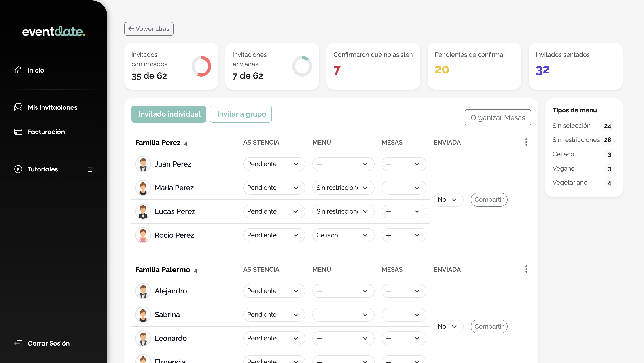Click the Inicio home icon
This screenshot has height=363, width=644.
(18, 70)
